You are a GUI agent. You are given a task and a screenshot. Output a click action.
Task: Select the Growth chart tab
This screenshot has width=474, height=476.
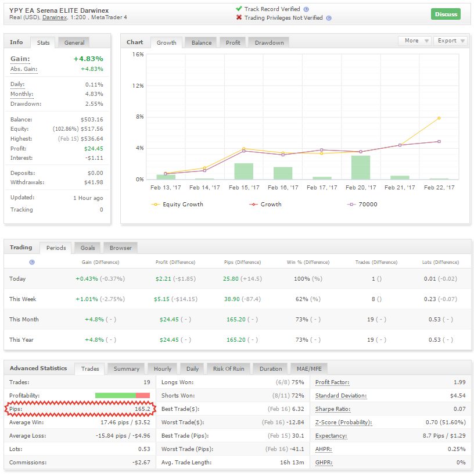coord(166,43)
